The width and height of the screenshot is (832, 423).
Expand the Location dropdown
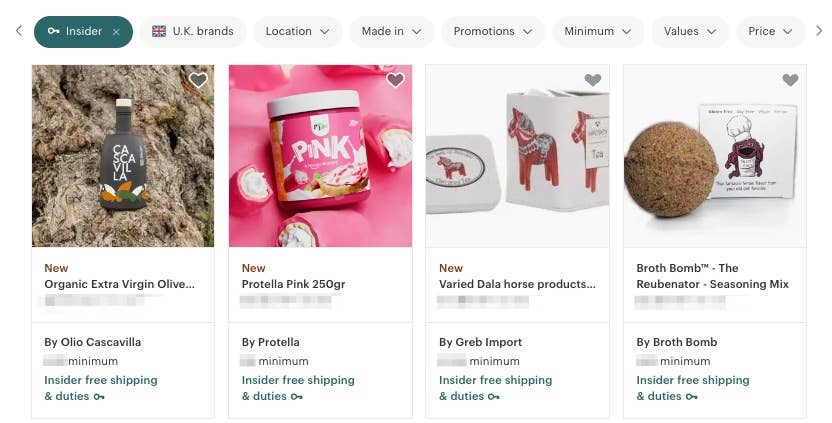(297, 32)
